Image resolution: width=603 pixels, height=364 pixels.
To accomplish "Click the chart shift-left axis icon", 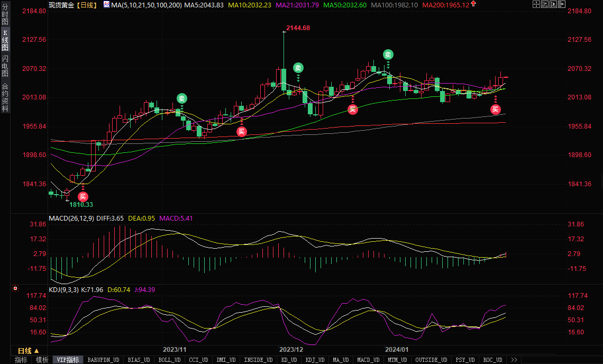I will [x=544, y=4].
